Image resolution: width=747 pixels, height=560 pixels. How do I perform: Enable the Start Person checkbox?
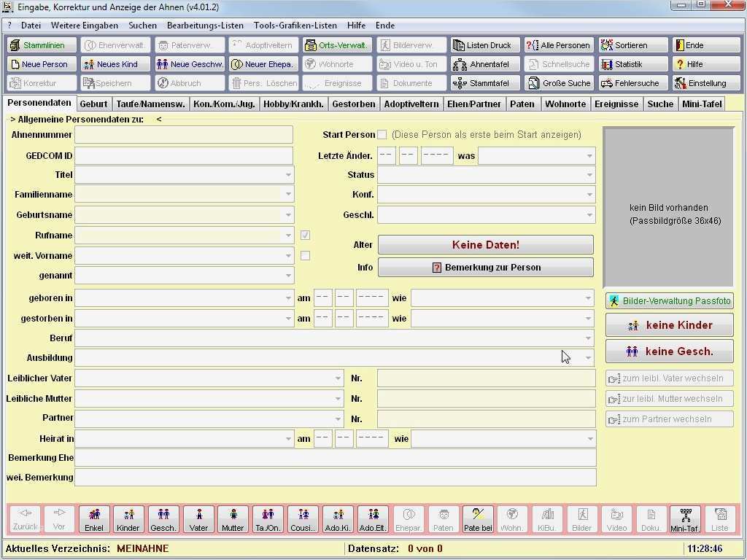click(x=382, y=134)
